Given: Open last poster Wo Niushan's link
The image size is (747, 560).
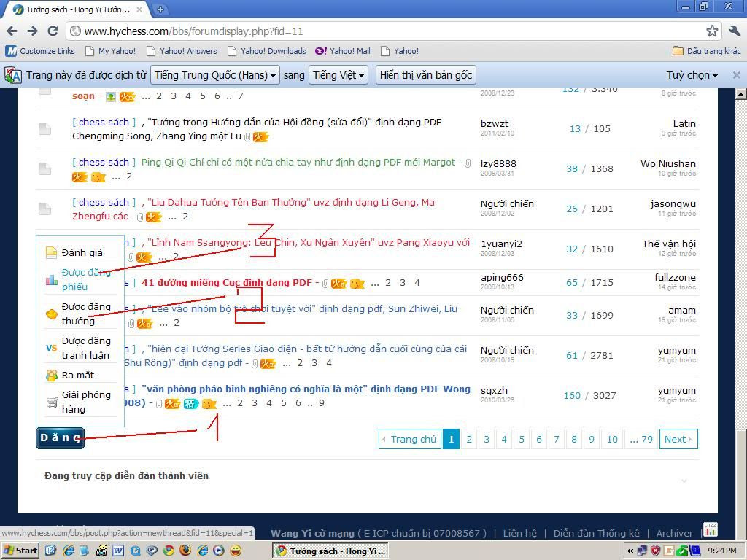Looking at the screenshot, I should point(668,163).
